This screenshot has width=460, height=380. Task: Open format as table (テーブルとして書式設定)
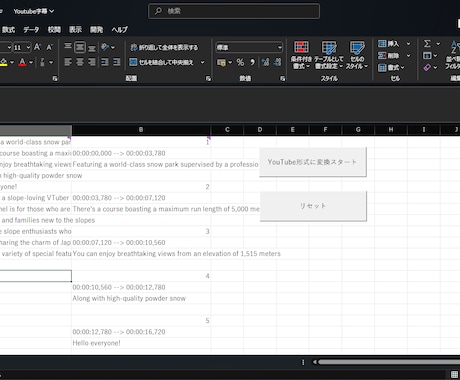[329, 55]
